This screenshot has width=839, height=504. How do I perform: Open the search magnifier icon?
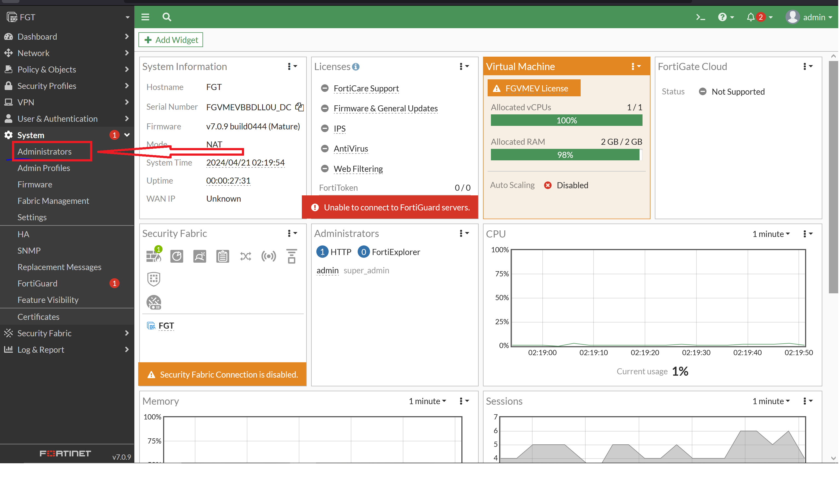[167, 17]
